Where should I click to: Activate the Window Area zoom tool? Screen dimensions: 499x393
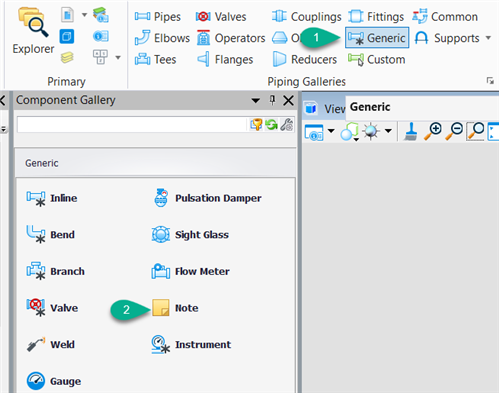tap(476, 131)
